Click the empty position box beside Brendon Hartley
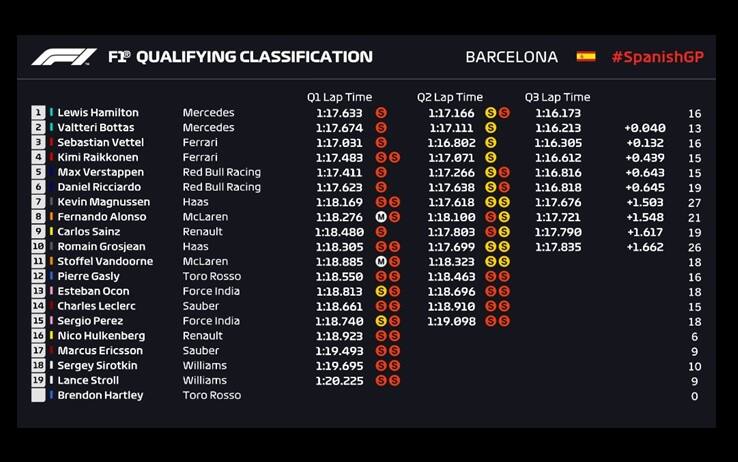The height and width of the screenshot is (462, 738). click(x=39, y=395)
